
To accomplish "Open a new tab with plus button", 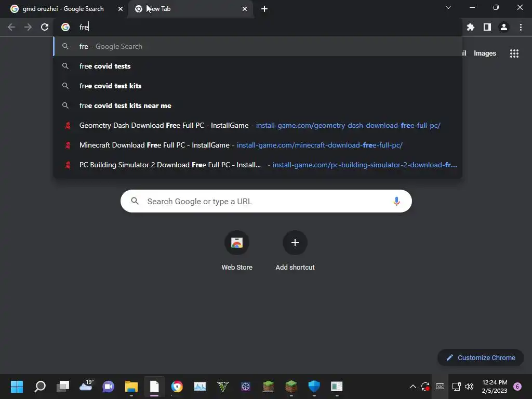I will click(264, 9).
